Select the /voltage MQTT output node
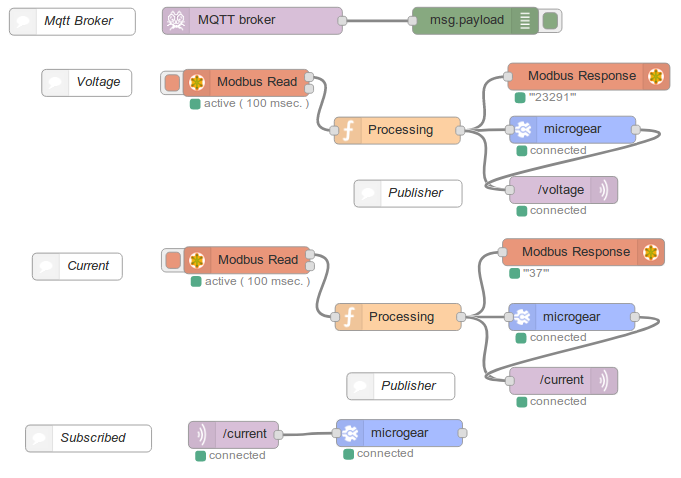This screenshot has width=681, height=478. [x=563, y=190]
